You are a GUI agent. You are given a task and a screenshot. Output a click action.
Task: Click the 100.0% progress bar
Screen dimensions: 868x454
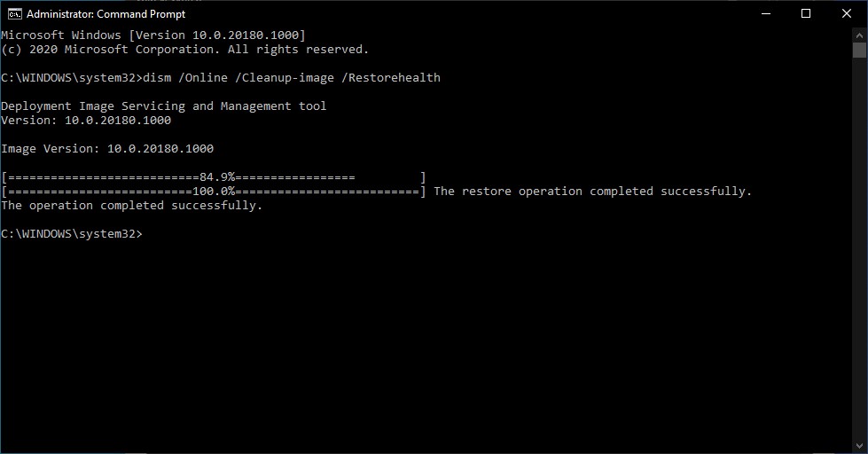point(214,192)
